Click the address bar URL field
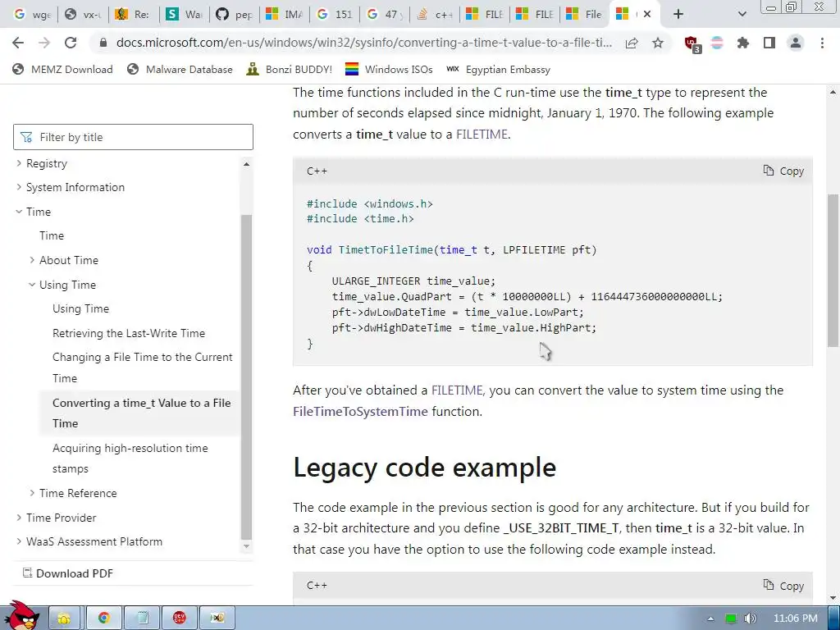Viewport: 840px width, 630px height. click(x=363, y=43)
